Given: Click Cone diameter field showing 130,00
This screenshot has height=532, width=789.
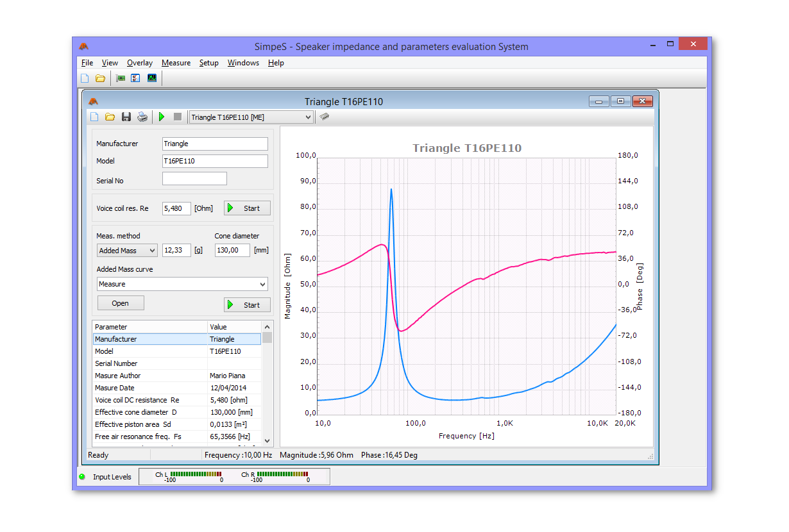Looking at the screenshot, I should pos(232,251).
